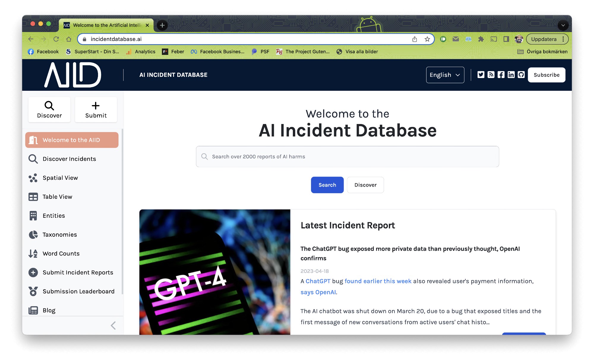Open the Blog from the sidebar
This screenshot has height=364, width=594.
click(x=49, y=310)
